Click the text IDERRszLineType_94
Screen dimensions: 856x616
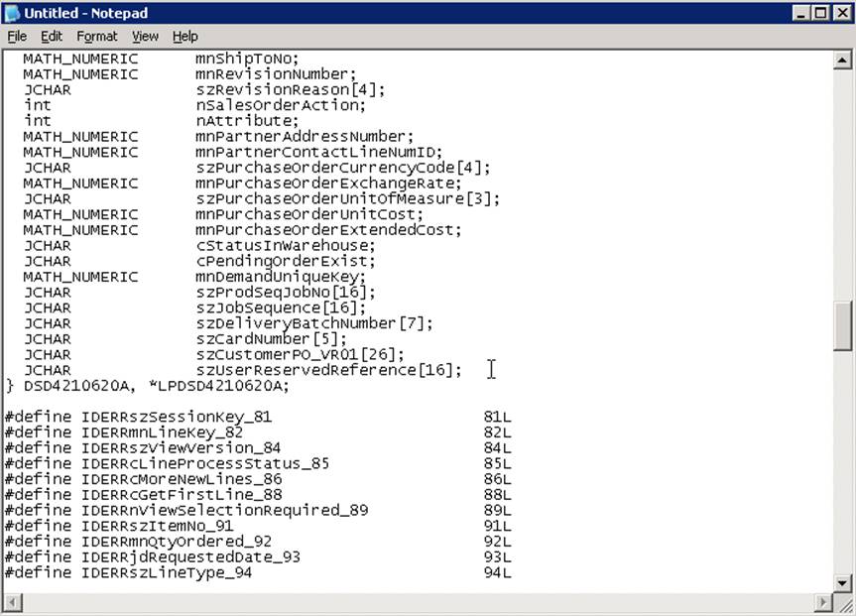click(167, 572)
